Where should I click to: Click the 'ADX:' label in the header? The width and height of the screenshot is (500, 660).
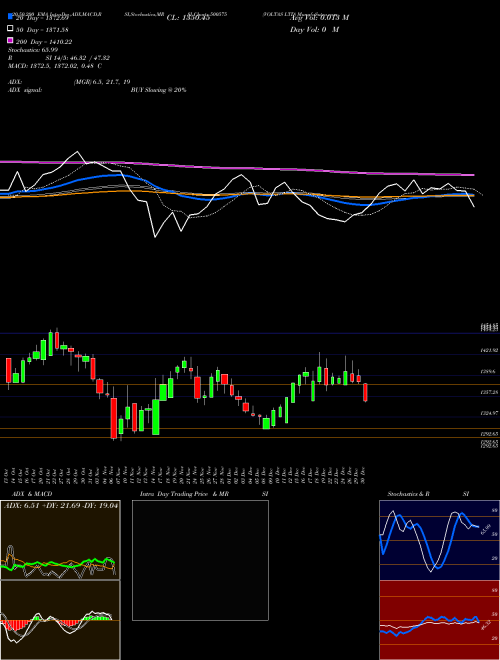coord(15,82)
